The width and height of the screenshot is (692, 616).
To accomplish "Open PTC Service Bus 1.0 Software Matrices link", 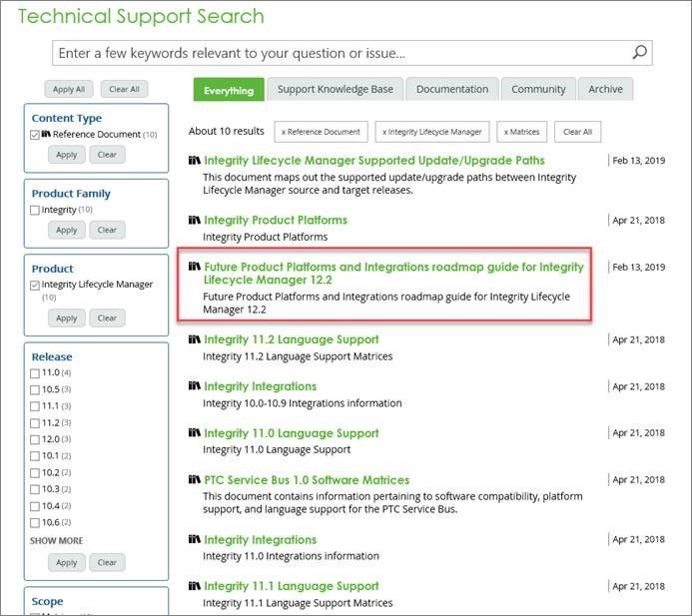I will [307, 480].
